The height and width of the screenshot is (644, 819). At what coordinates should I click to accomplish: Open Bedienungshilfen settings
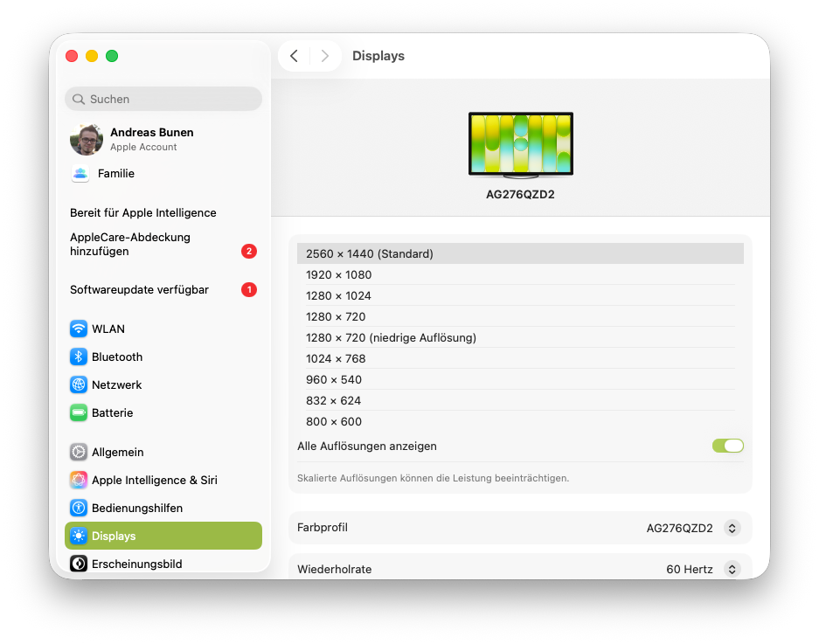(x=80, y=508)
